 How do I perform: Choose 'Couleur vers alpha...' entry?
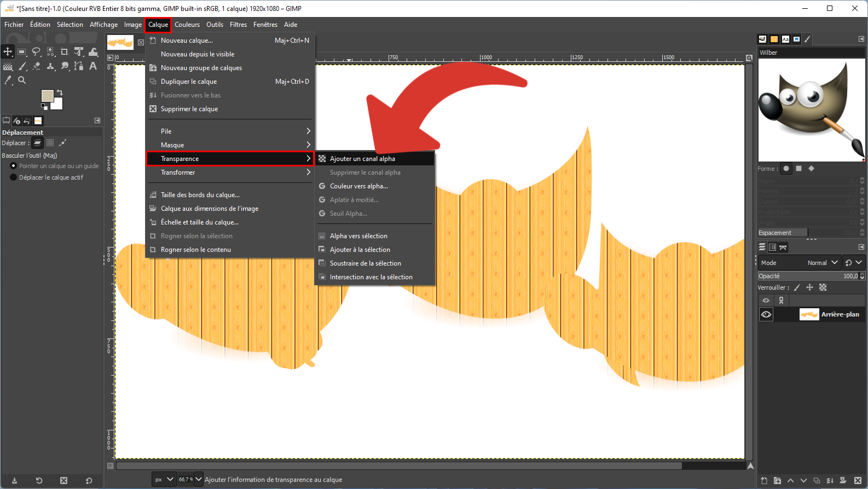click(x=375, y=186)
